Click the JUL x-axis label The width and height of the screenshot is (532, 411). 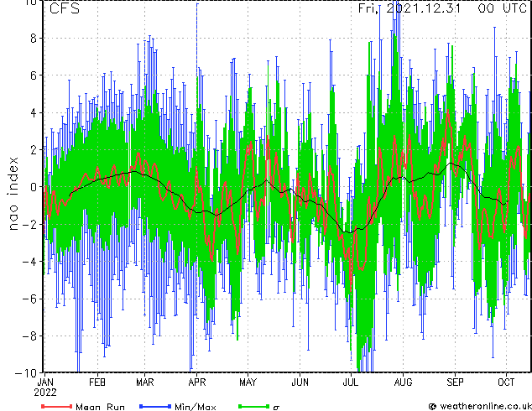tap(351, 382)
